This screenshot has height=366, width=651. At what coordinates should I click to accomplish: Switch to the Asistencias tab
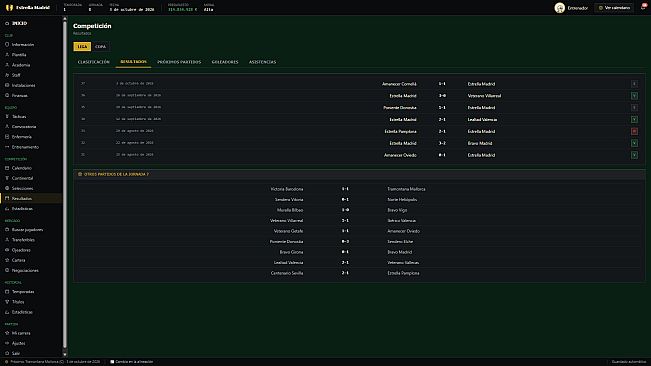(x=262, y=62)
